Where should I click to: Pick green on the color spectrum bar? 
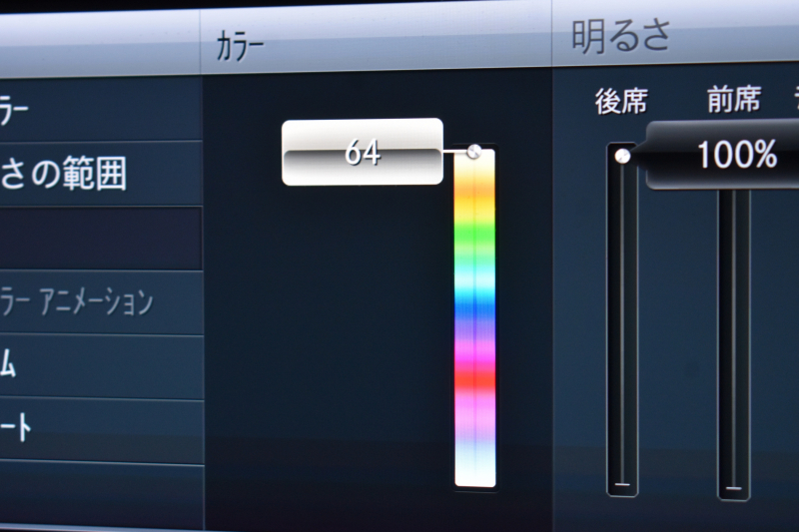[474, 232]
